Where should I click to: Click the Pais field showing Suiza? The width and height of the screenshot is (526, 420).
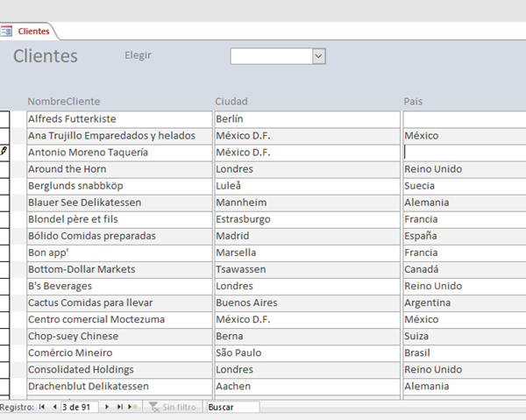464,337
